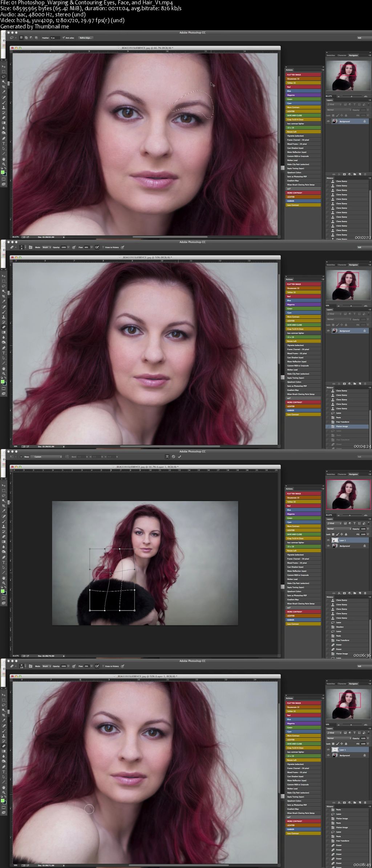Run FLATTEN IMAGE action in the 00:02:12 frame

click(303, 75)
